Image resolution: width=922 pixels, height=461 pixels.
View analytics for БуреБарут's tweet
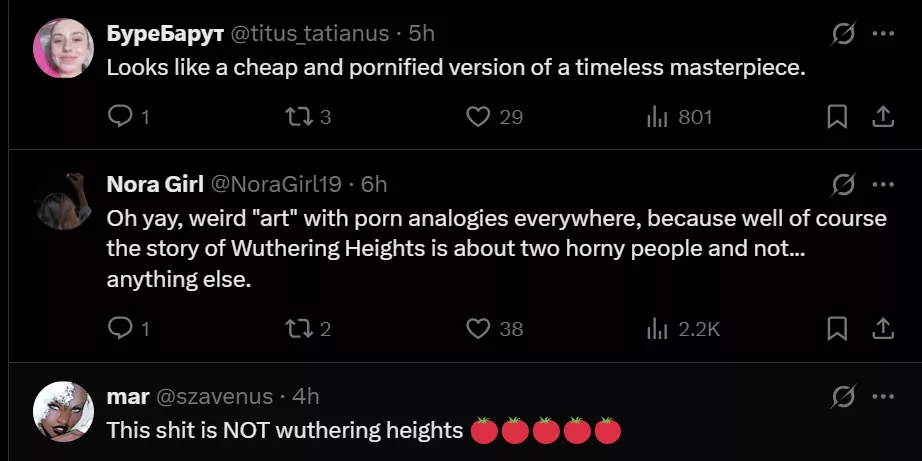tap(657, 117)
